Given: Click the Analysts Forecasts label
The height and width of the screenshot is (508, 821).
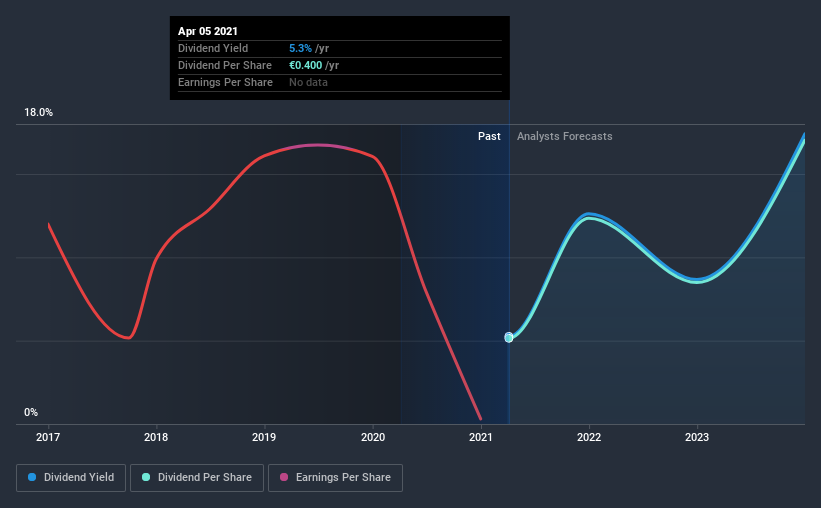Looking at the screenshot, I should [x=564, y=136].
